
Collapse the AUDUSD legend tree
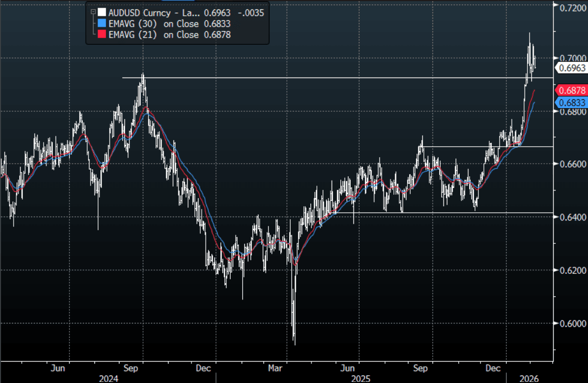coord(93,13)
